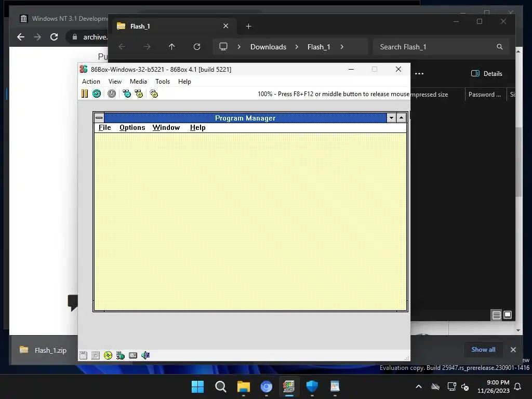
Task: Expand the chevron before Downloads breadcrumb
Action: (x=239, y=47)
